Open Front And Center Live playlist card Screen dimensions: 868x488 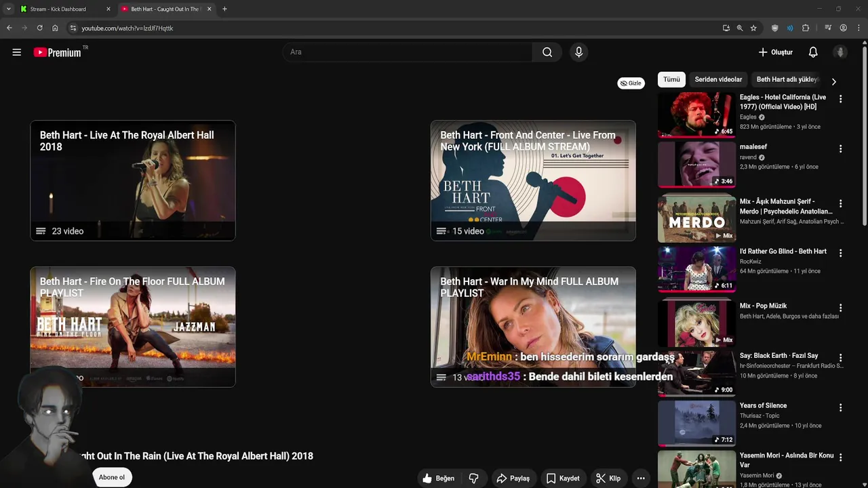coord(533,180)
